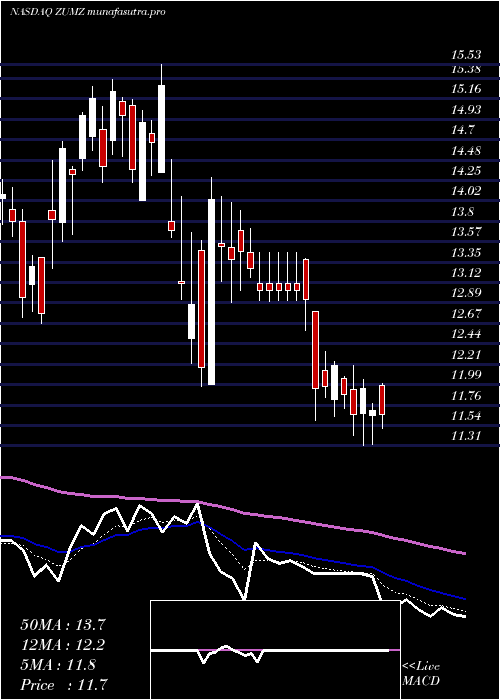Click the 13.35 price axis label

point(466,253)
